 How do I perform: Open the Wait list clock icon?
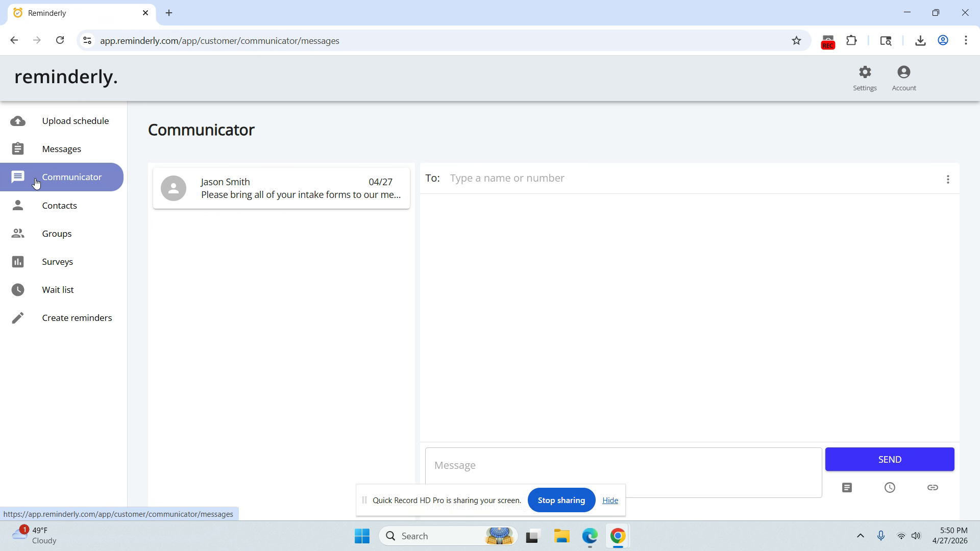[18, 290]
